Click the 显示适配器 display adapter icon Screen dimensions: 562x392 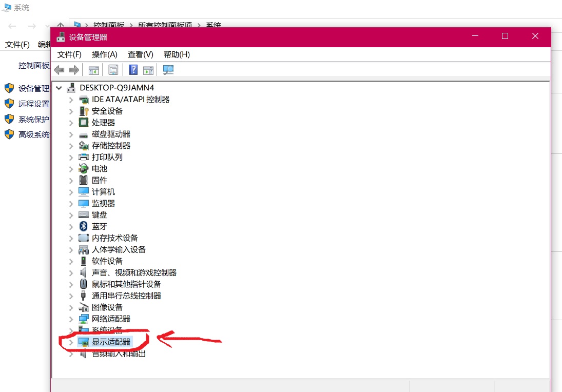tap(84, 342)
